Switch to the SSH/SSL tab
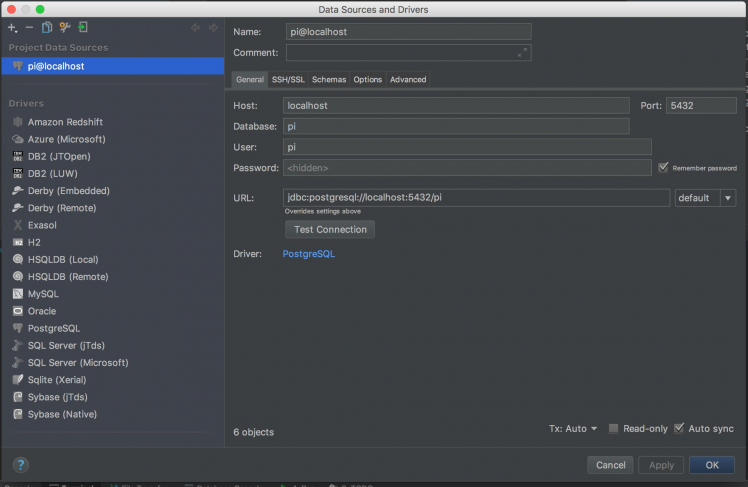 pos(288,80)
